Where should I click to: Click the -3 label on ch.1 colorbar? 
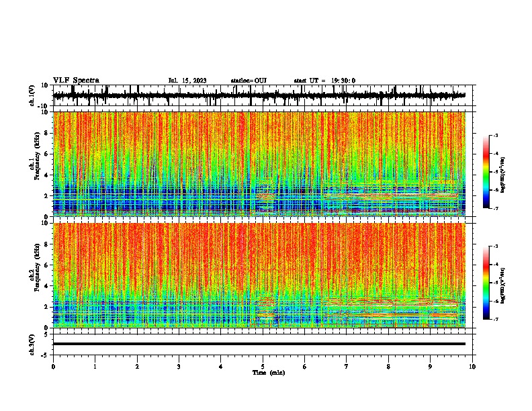(495, 136)
